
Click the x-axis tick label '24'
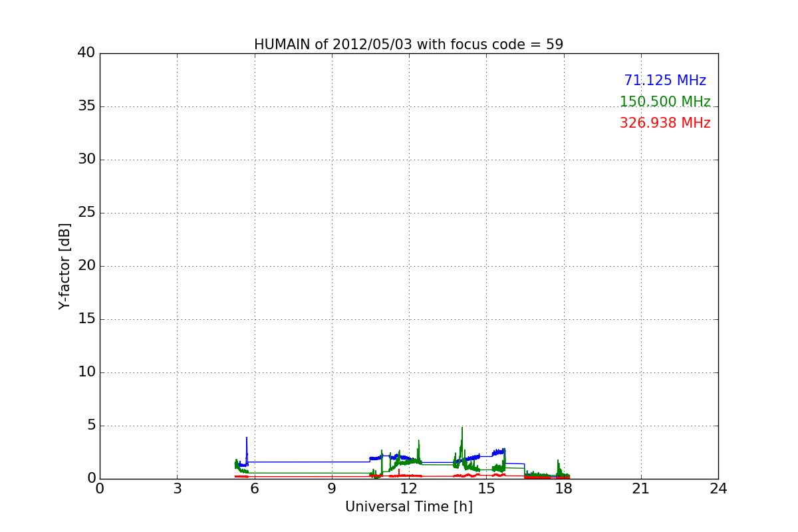[718, 489]
